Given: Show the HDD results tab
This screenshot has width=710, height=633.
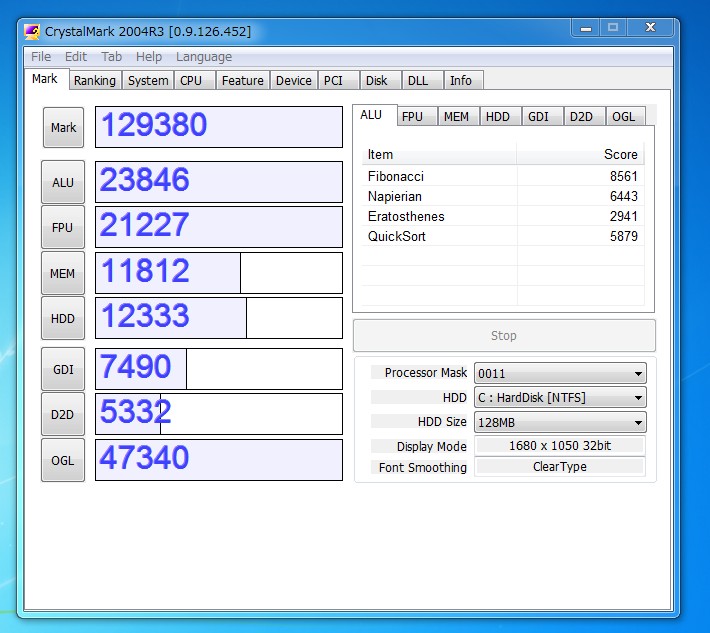Looking at the screenshot, I should click(x=501, y=116).
